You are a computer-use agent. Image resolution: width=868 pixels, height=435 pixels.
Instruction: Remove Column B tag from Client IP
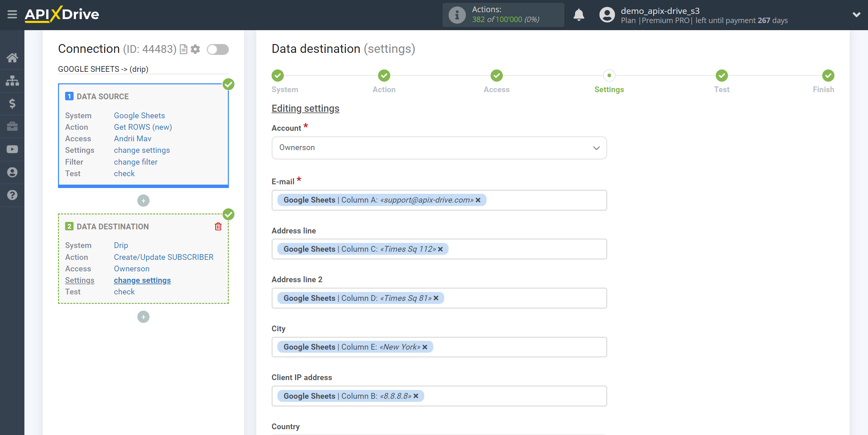pyautogui.click(x=416, y=396)
